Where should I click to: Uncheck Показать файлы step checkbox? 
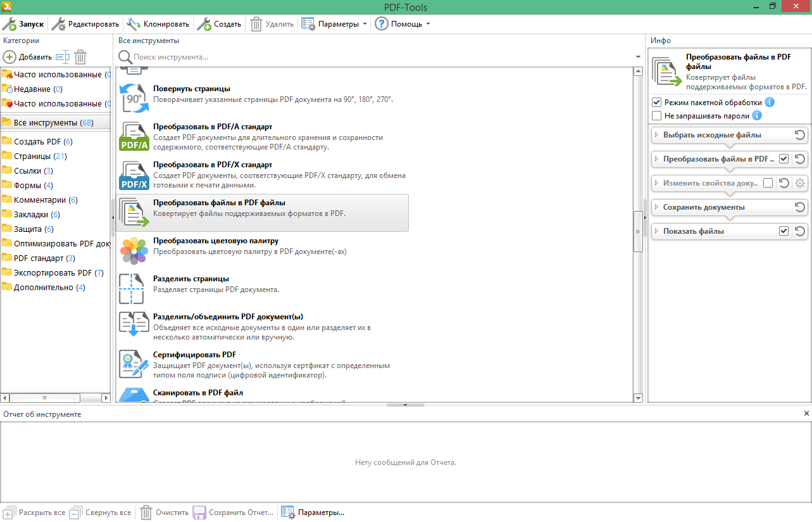[x=784, y=231]
